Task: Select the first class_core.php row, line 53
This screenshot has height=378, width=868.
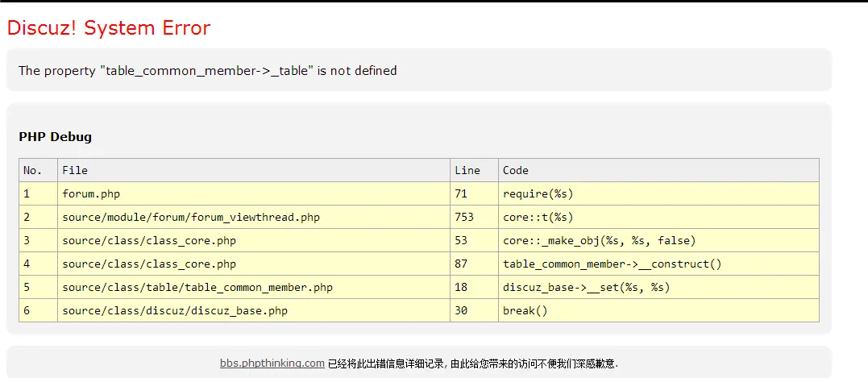Action: pyautogui.click(x=419, y=240)
